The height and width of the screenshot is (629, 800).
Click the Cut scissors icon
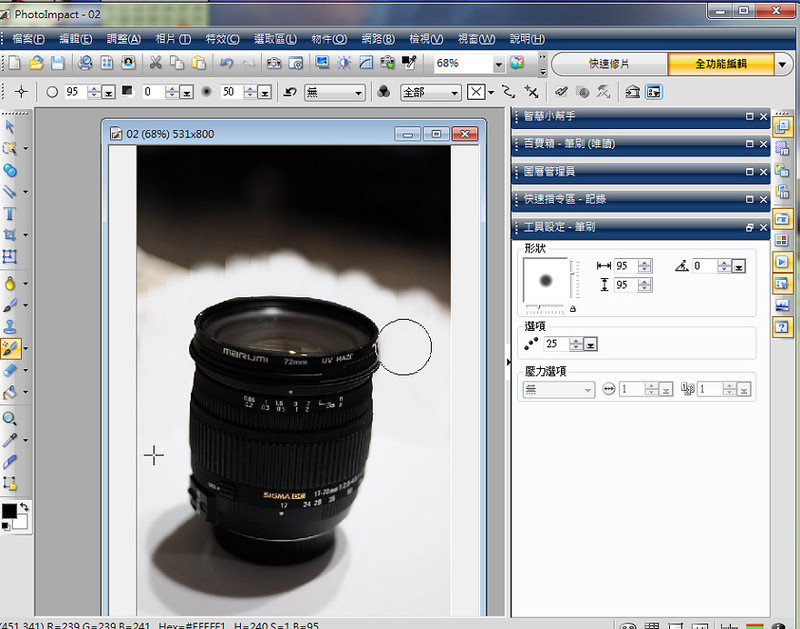(155, 63)
